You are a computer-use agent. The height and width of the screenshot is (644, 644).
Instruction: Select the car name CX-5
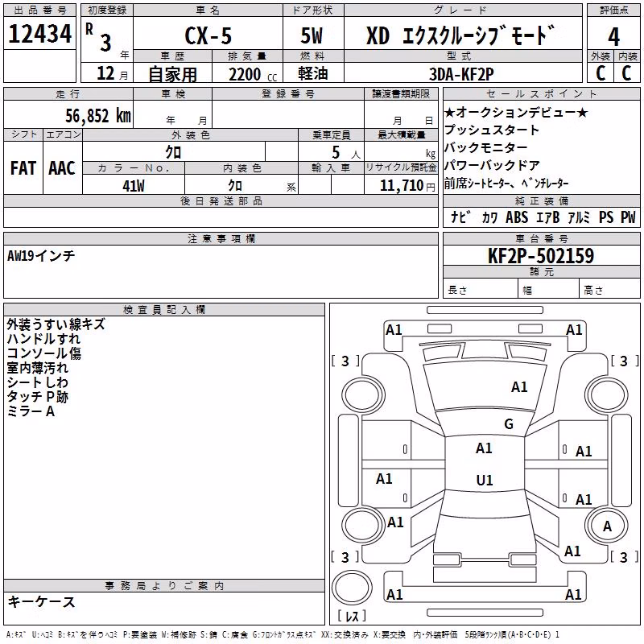(208, 35)
